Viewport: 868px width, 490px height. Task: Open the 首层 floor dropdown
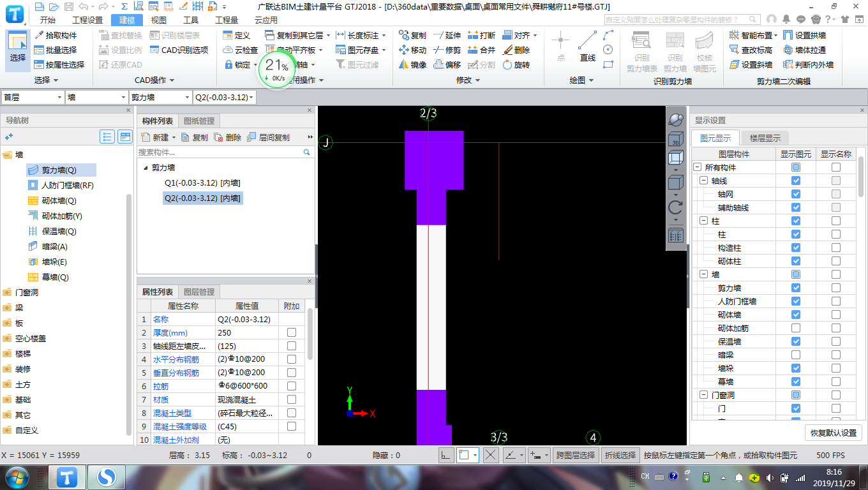tap(33, 97)
